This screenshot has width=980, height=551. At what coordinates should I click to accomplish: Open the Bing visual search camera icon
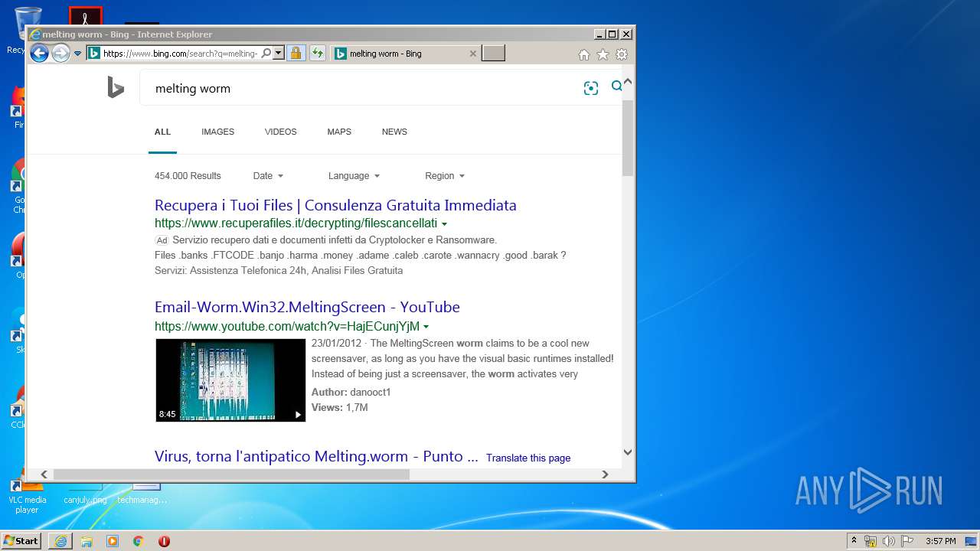click(x=590, y=88)
